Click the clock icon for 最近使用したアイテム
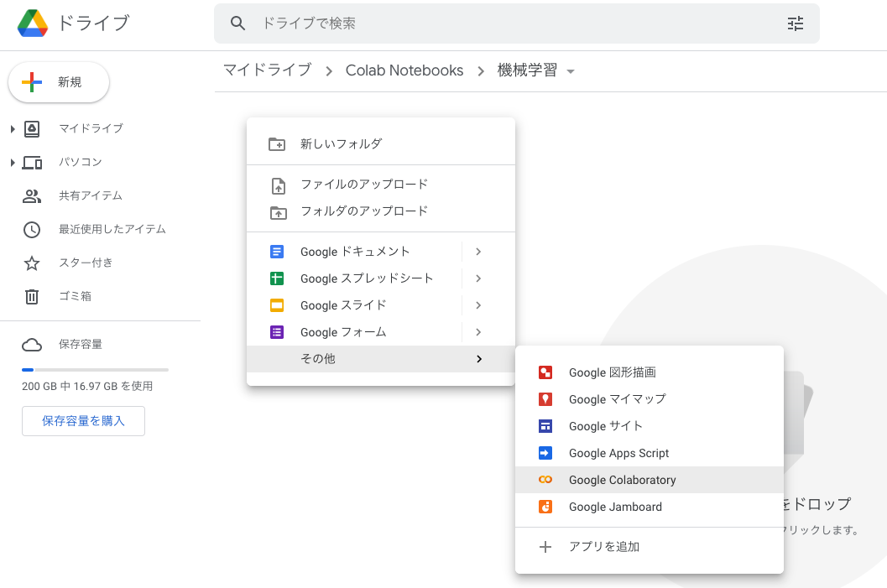The width and height of the screenshot is (887, 588). [x=32, y=230]
